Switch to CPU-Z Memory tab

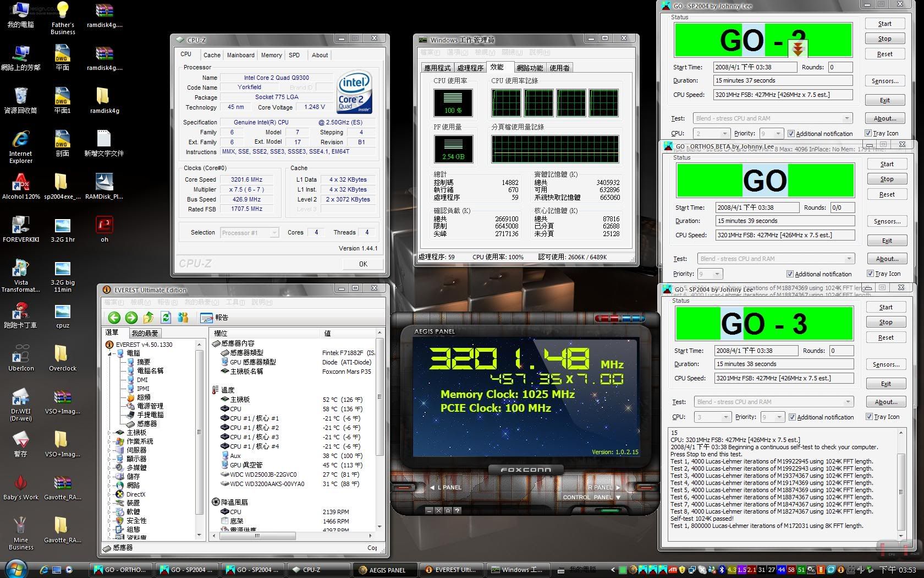(x=272, y=55)
